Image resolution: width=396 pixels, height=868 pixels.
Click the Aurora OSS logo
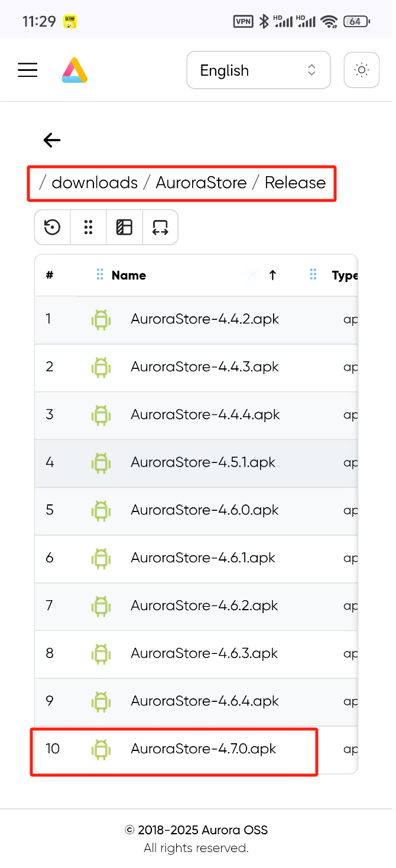(74, 70)
